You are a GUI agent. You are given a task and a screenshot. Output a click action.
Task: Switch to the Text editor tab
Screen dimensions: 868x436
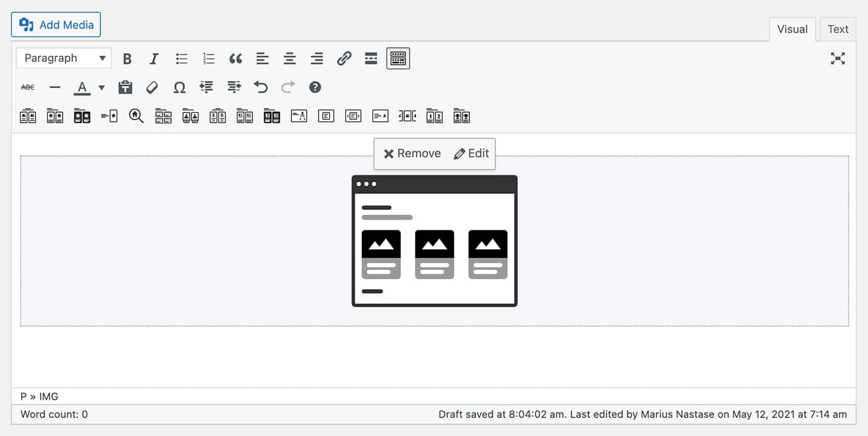point(838,29)
